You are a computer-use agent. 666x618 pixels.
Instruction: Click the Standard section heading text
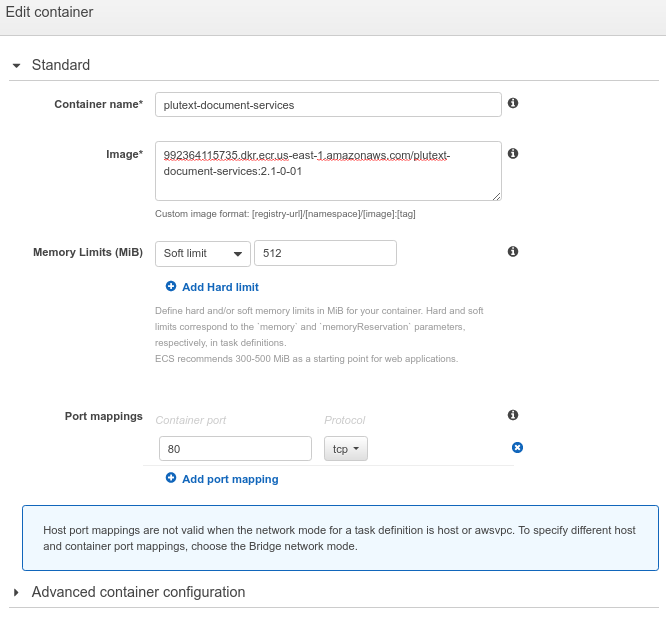pos(61,65)
